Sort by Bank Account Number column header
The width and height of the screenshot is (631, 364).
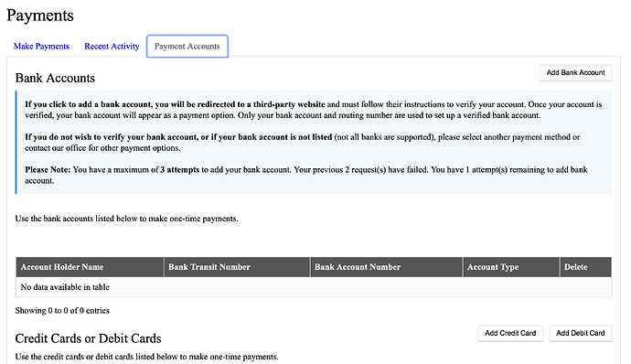386,267
